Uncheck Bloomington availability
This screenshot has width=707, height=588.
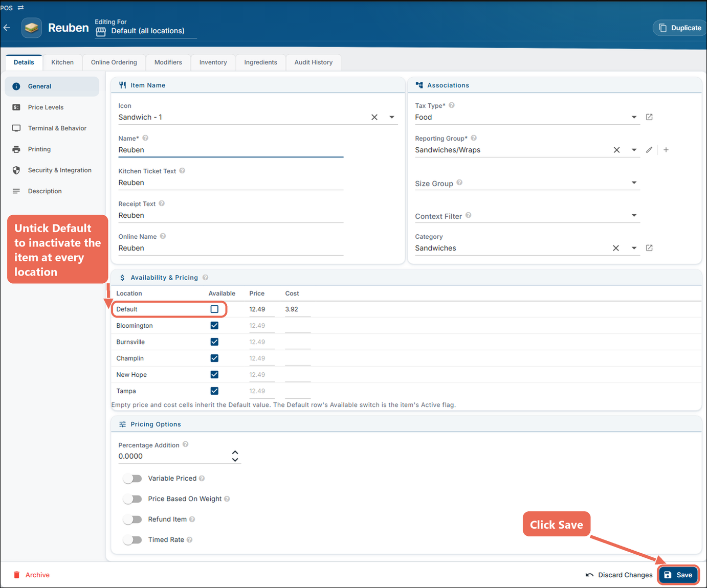point(214,326)
